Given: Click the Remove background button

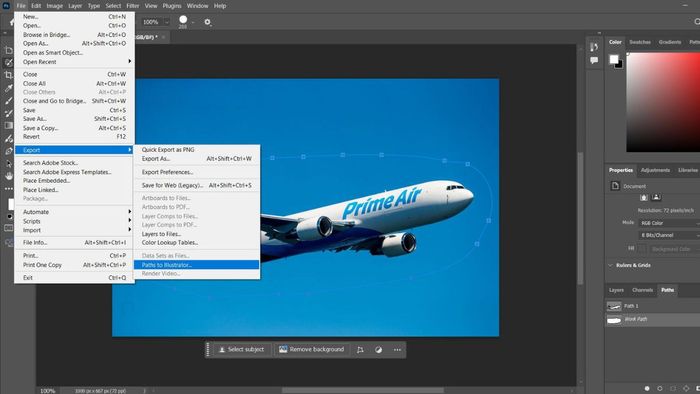Looking at the screenshot, I should [x=312, y=349].
